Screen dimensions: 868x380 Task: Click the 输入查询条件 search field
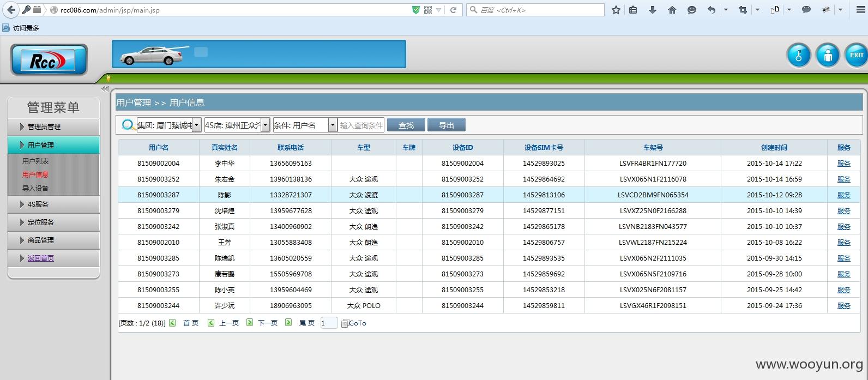click(x=361, y=125)
